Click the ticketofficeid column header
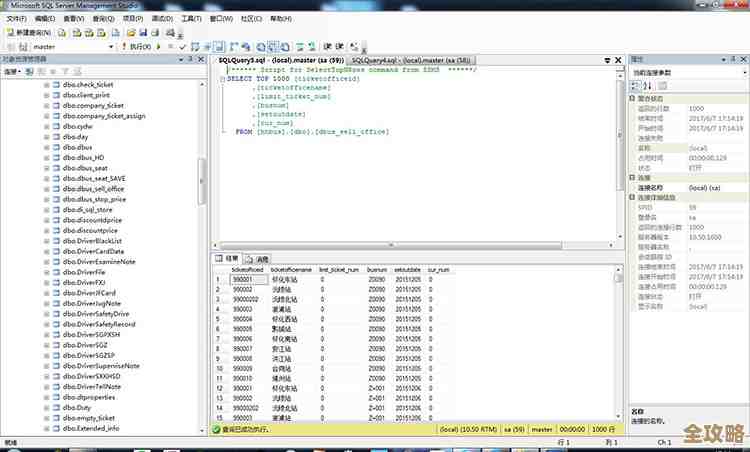 coord(247,270)
